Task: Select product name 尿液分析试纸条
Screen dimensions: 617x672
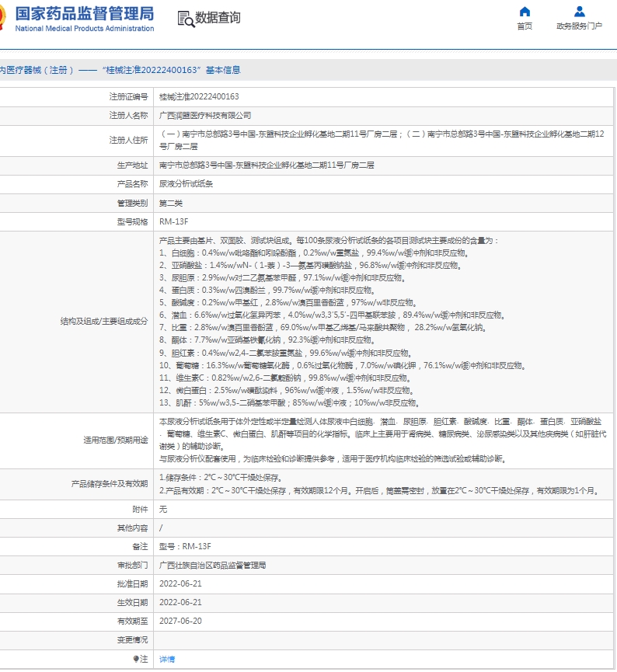Action: pos(186,184)
